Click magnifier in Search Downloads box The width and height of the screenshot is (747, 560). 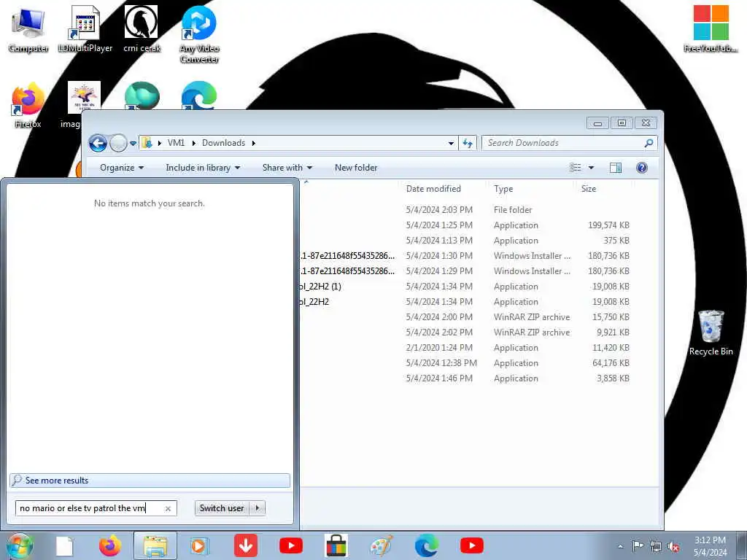(649, 143)
